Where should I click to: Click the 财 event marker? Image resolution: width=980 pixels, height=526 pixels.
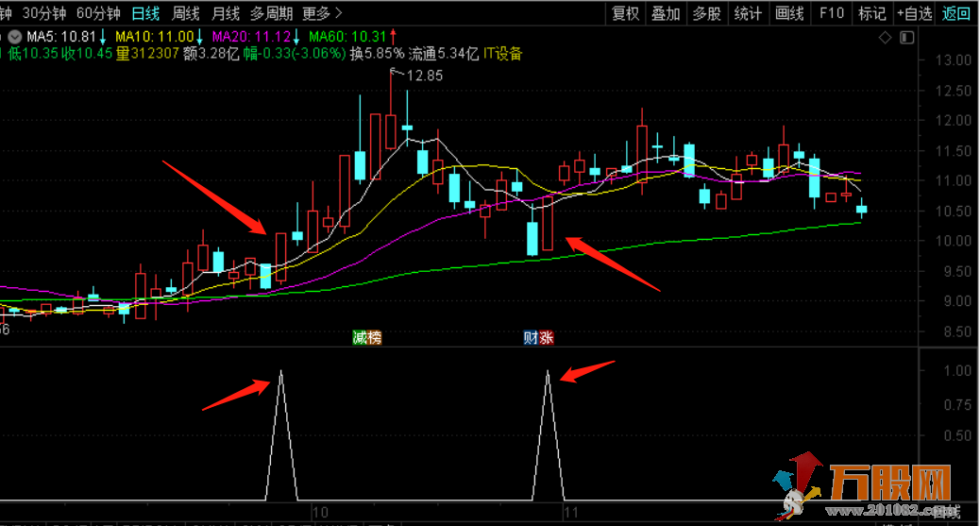point(531,338)
